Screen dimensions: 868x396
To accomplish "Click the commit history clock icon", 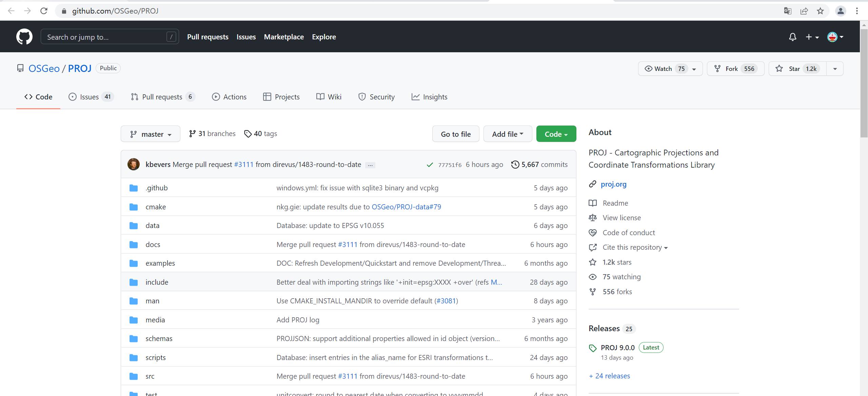I will 515,165.
